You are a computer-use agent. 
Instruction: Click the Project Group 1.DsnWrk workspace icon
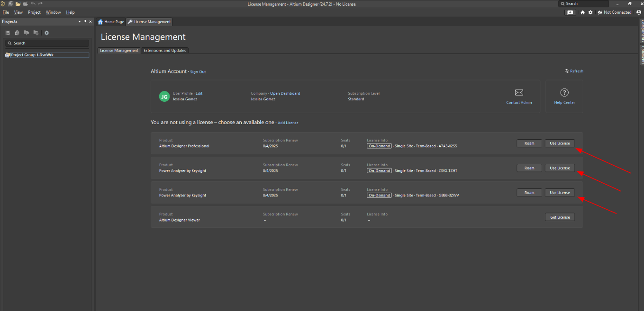coord(8,55)
